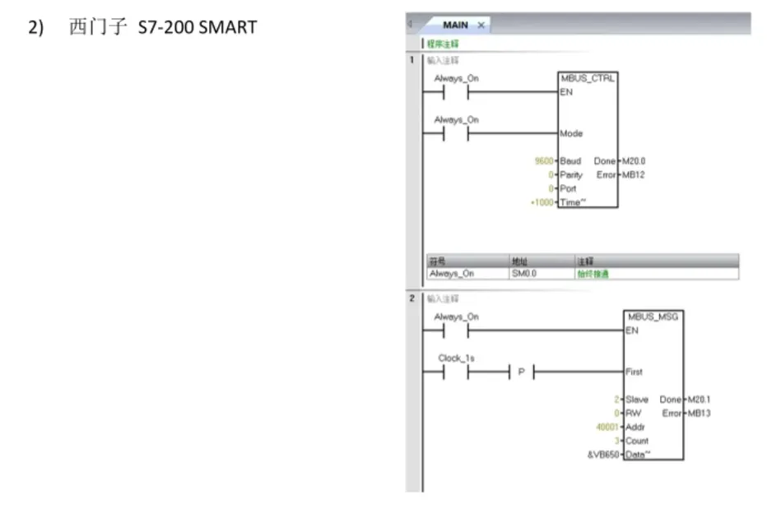Select the &VB650 DataPtr value
781x532 pixels.
[604, 455]
